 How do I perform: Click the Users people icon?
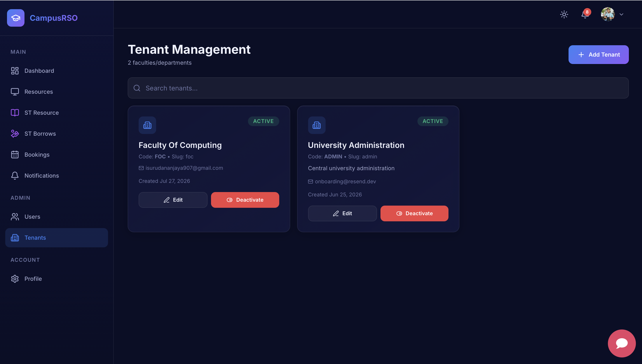15,217
